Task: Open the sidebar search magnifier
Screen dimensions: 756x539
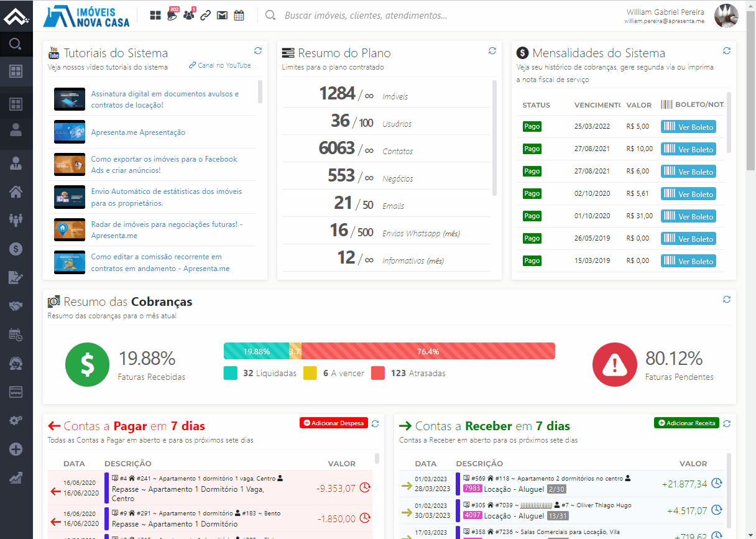Action: (x=16, y=45)
